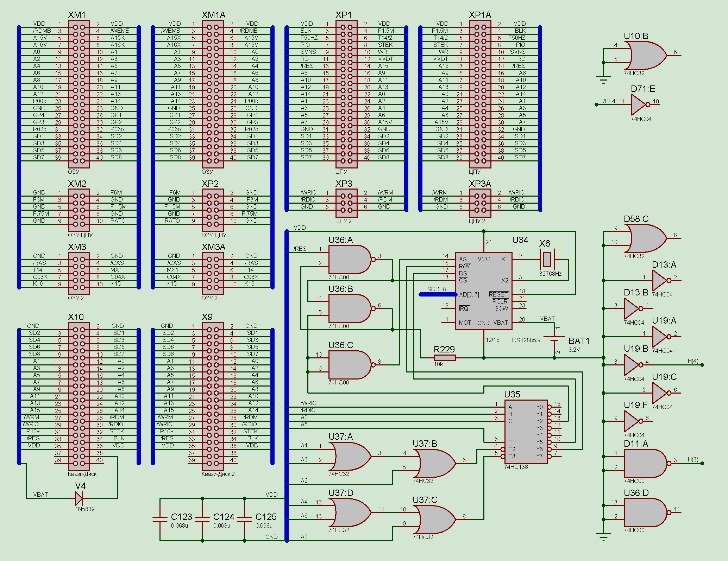728x561 pixels.
Task: Select the X10 Квази-Диск connector
Action: 79,396
